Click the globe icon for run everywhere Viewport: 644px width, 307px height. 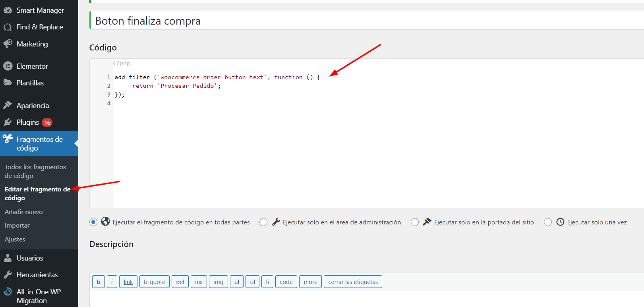tap(105, 222)
